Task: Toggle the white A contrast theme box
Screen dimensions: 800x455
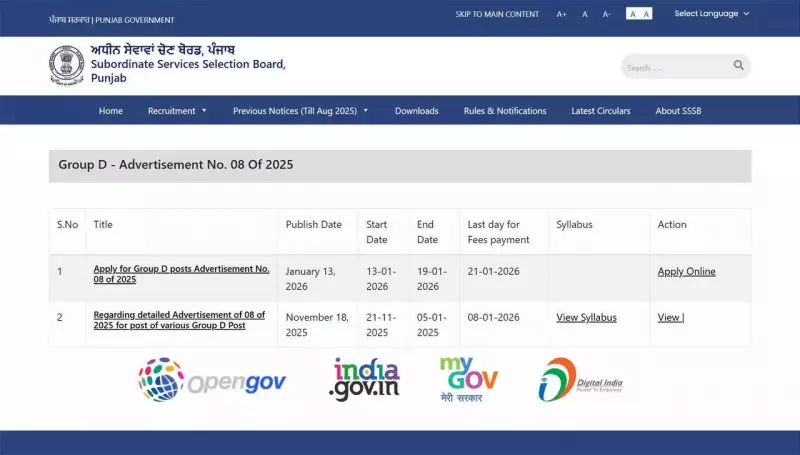Action: (x=632, y=14)
